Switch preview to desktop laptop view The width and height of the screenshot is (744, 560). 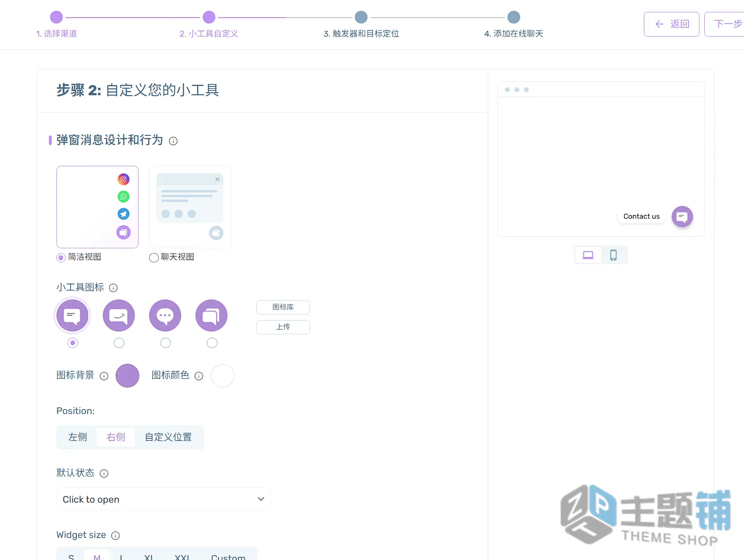(588, 255)
